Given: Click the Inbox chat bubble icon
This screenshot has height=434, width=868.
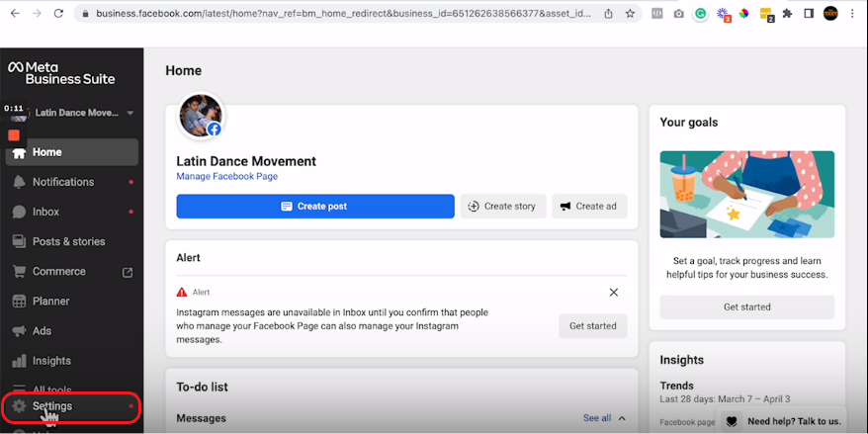Looking at the screenshot, I should (20, 212).
